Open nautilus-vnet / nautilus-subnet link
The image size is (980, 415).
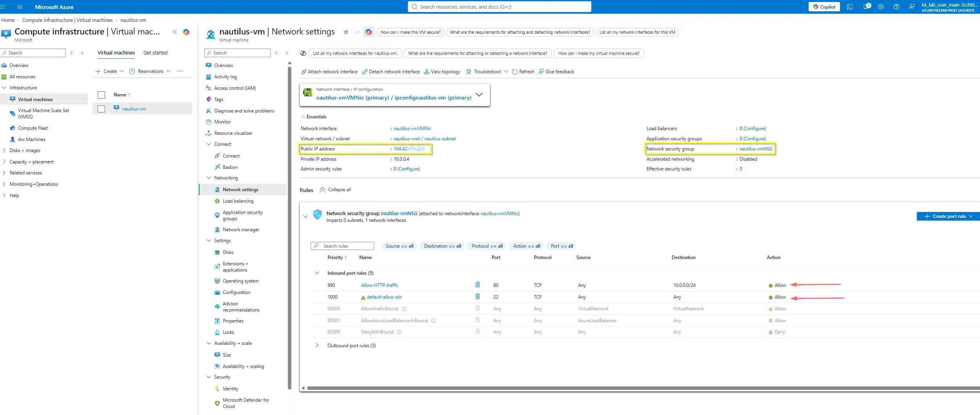click(x=425, y=139)
